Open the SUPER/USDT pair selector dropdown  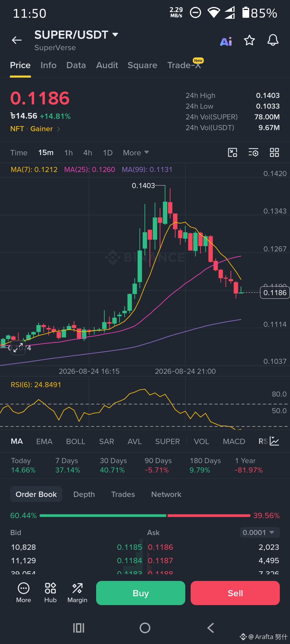pyautogui.click(x=76, y=35)
